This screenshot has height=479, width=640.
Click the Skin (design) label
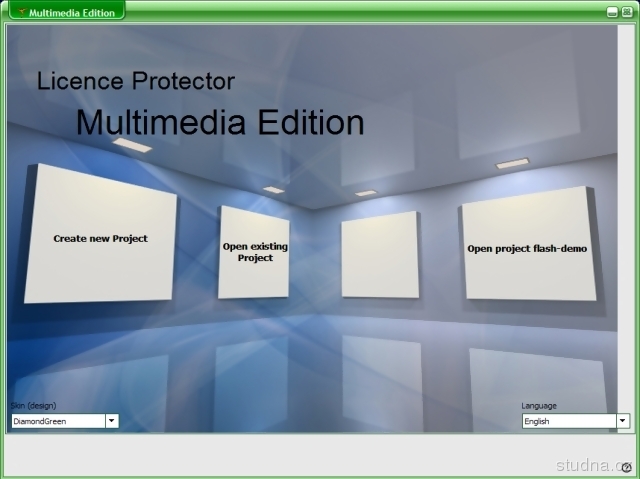tap(33, 406)
